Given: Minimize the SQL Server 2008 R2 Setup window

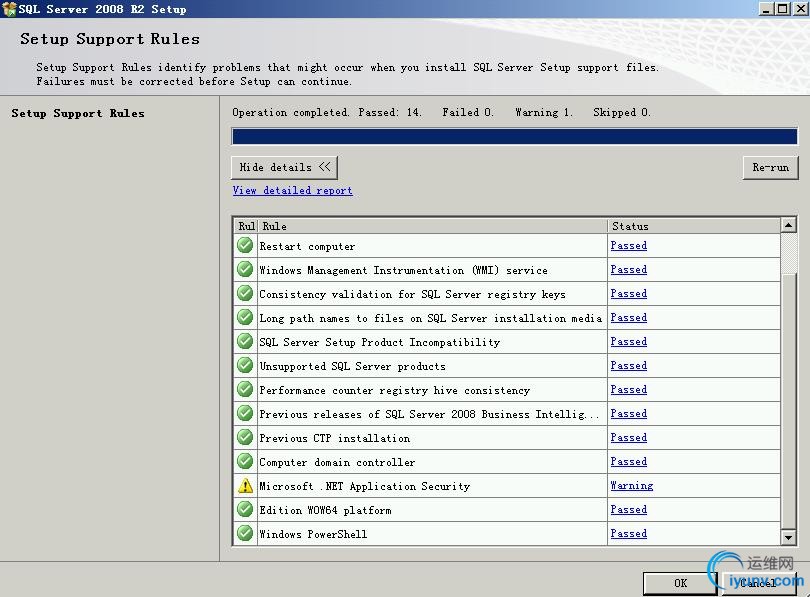Looking at the screenshot, I should click(x=766, y=9).
